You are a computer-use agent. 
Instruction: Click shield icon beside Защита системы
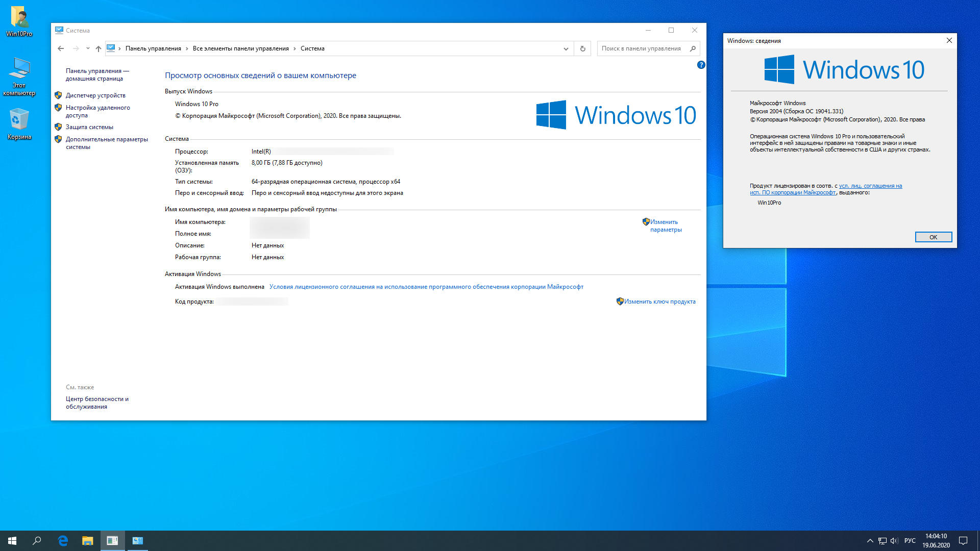(58, 127)
